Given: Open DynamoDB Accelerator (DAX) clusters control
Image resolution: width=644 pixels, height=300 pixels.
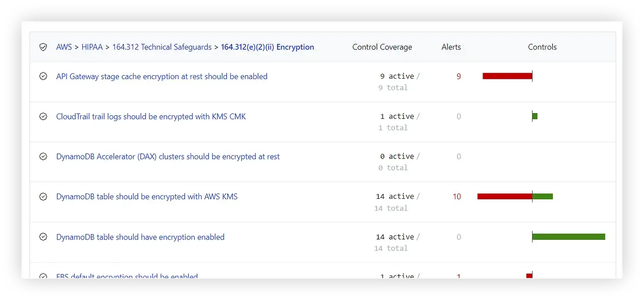Looking at the screenshot, I should pyautogui.click(x=168, y=156).
